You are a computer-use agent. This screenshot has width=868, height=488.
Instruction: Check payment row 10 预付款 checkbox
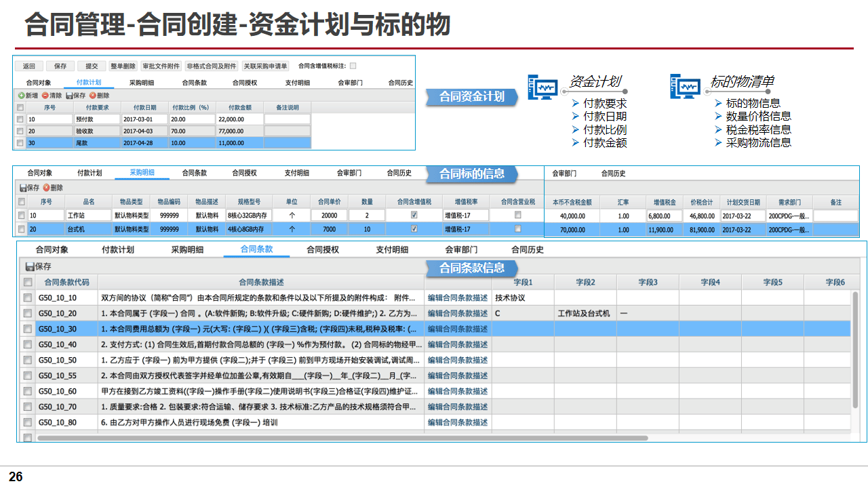click(x=20, y=119)
